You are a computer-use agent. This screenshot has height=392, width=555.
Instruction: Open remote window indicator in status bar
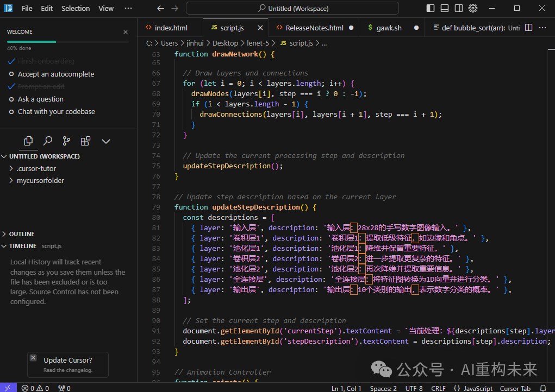point(8,388)
